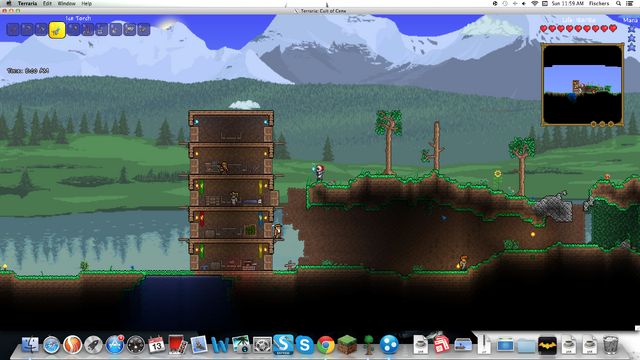Select hotbar slot 6 item
640x360 pixels.
tap(87, 29)
